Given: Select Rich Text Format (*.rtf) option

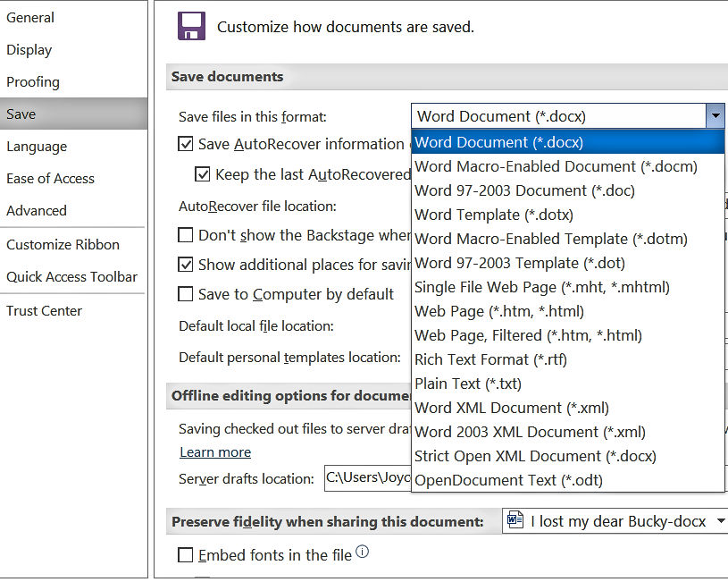Looking at the screenshot, I should 490,359.
